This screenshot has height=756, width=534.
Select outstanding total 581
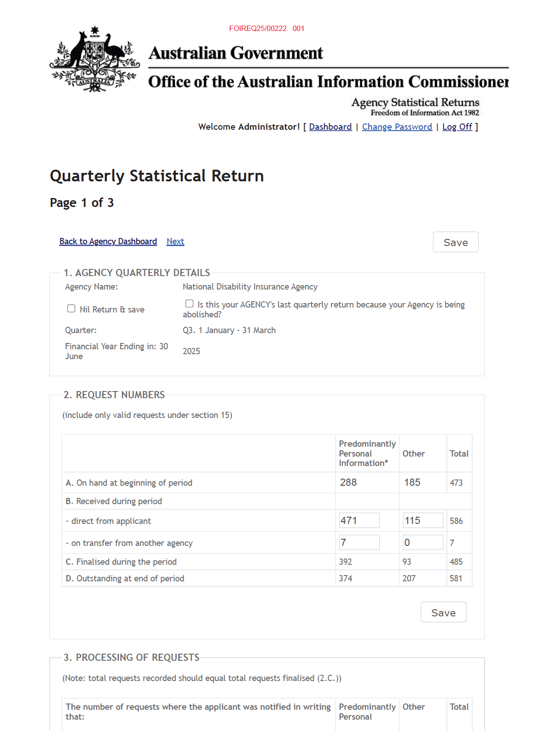456,578
